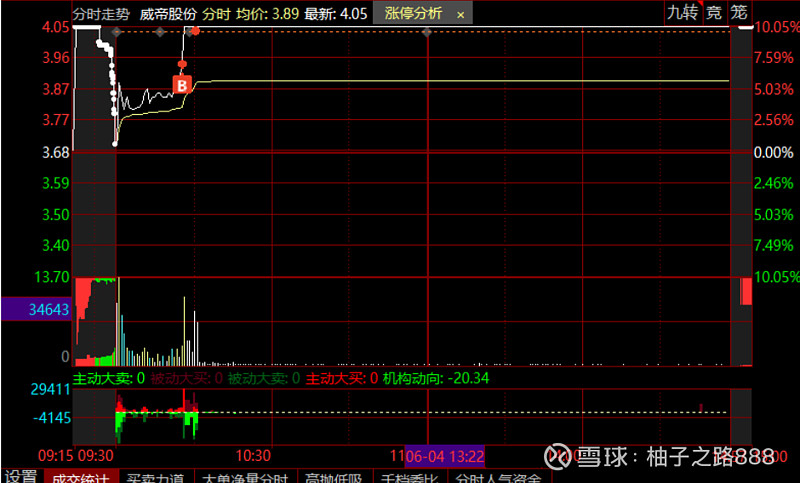Switch to the 大单净量分时 tab
800x483 pixels.
tap(245, 477)
